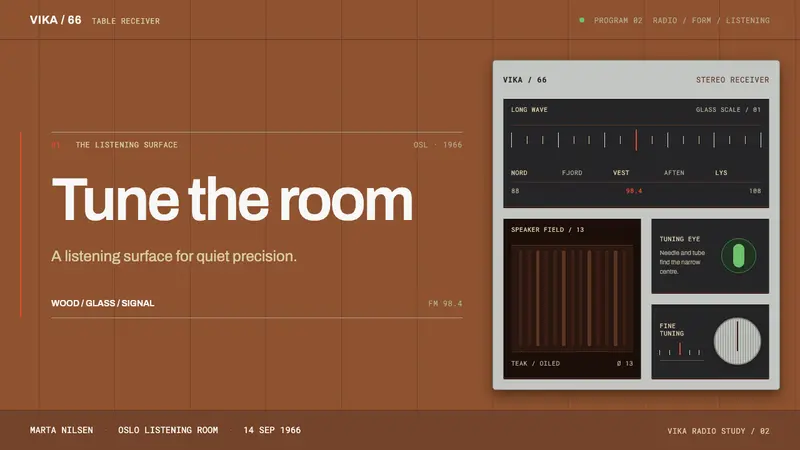Click the 88 frequency scale value
This screenshot has width=800, height=450.
coord(515,191)
